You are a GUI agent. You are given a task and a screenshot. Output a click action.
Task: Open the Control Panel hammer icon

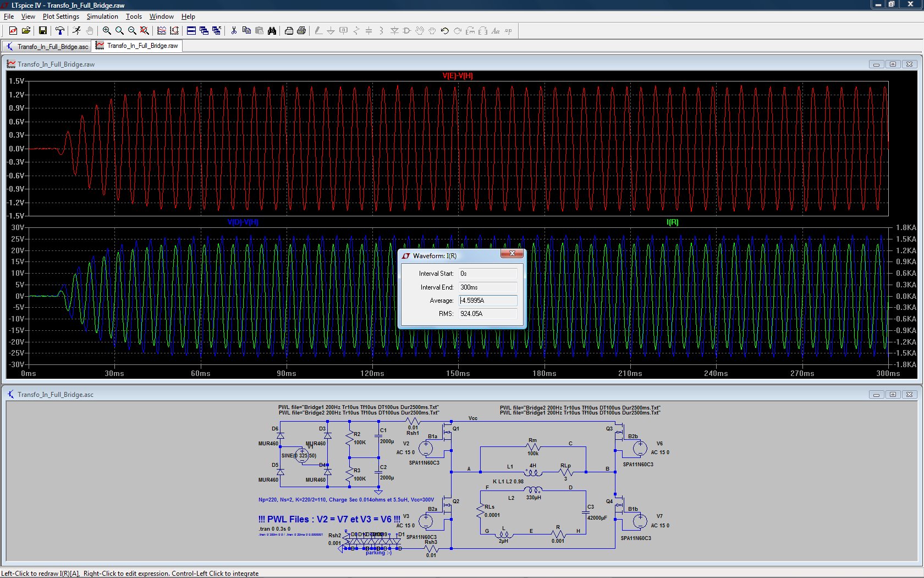[x=59, y=31]
